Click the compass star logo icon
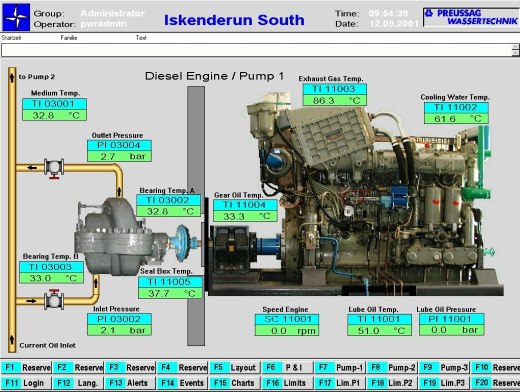The image size is (520, 392). click(x=16, y=17)
